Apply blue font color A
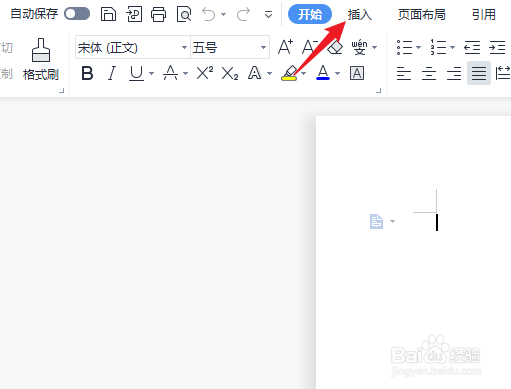511x389 pixels. pos(323,73)
